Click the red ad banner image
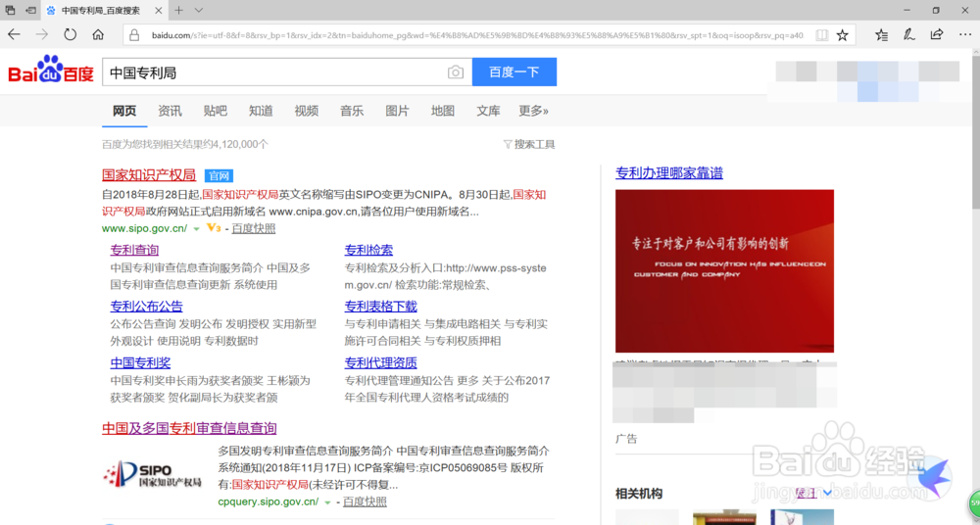 724,271
